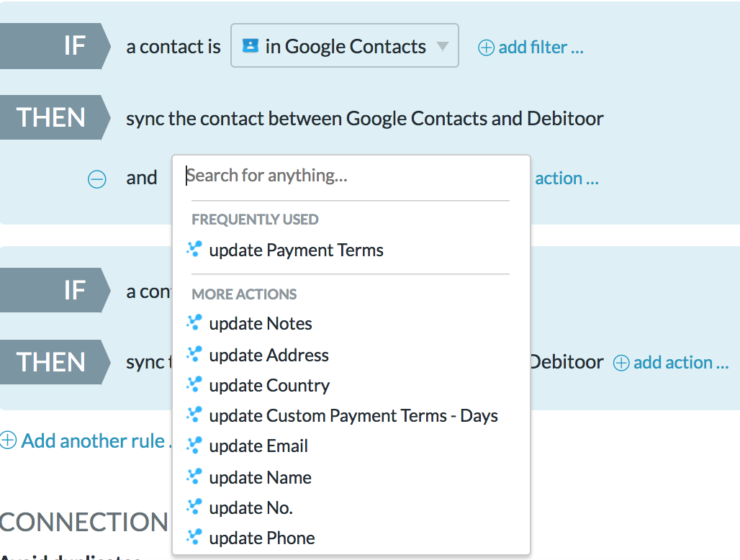Click plus icon beside second rule's add action
740x560 pixels.
click(x=621, y=363)
